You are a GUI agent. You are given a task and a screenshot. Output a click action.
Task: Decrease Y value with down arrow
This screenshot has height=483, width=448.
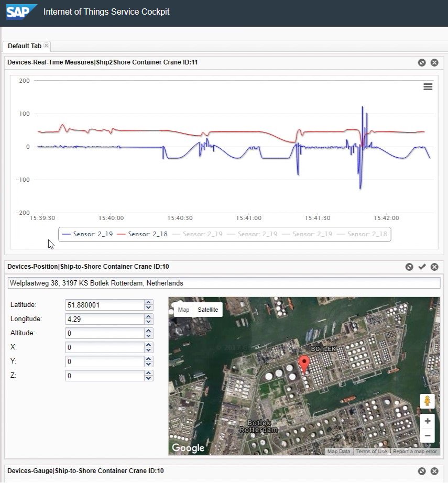[148, 364]
